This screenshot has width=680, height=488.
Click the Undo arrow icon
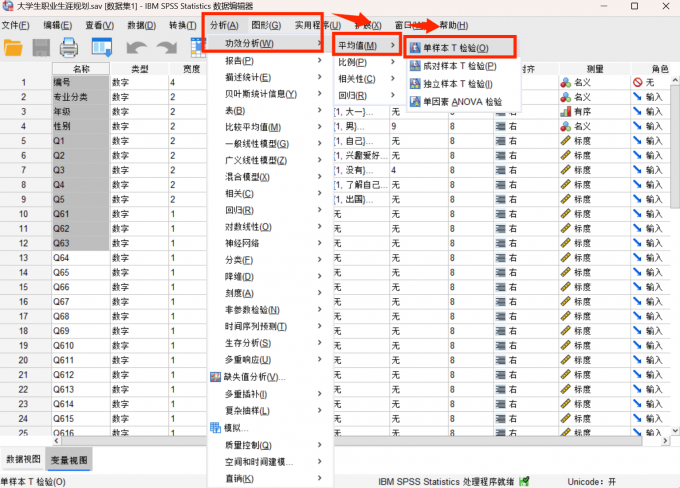tap(136, 47)
